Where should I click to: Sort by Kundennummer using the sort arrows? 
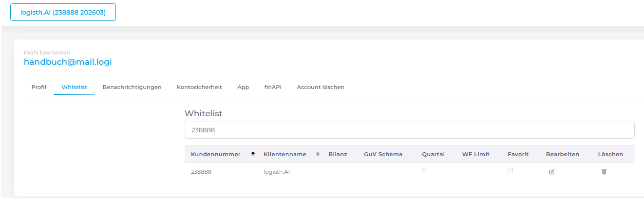pos(253,154)
